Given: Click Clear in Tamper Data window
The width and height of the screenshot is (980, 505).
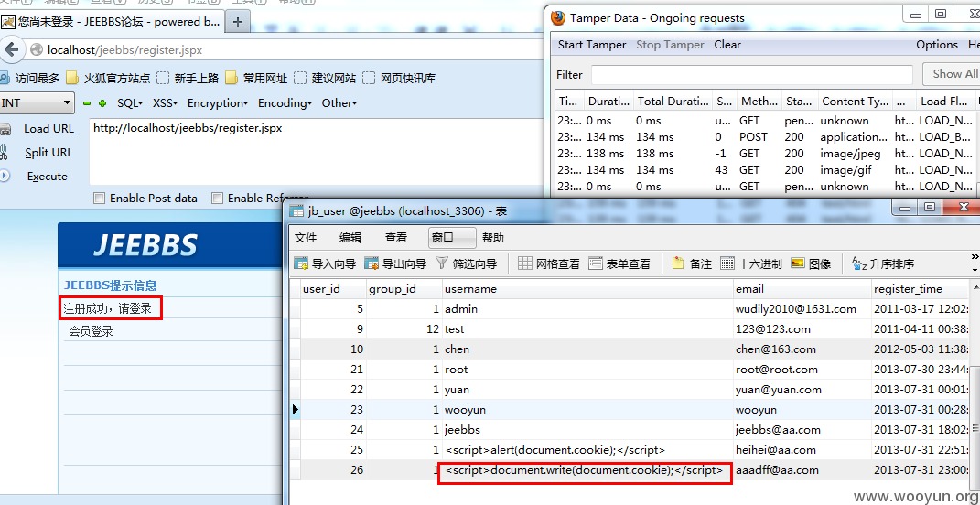Looking at the screenshot, I should [x=727, y=45].
